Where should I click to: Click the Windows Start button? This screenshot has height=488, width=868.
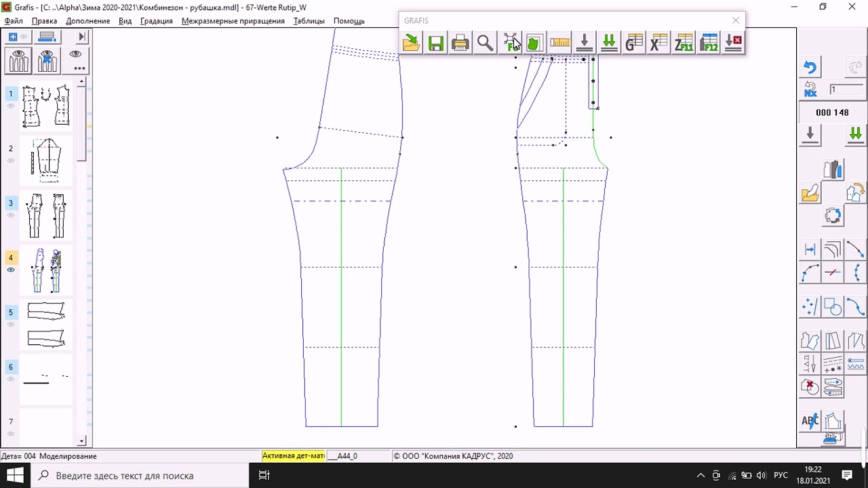pyautogui.click(x=15, y=475)
